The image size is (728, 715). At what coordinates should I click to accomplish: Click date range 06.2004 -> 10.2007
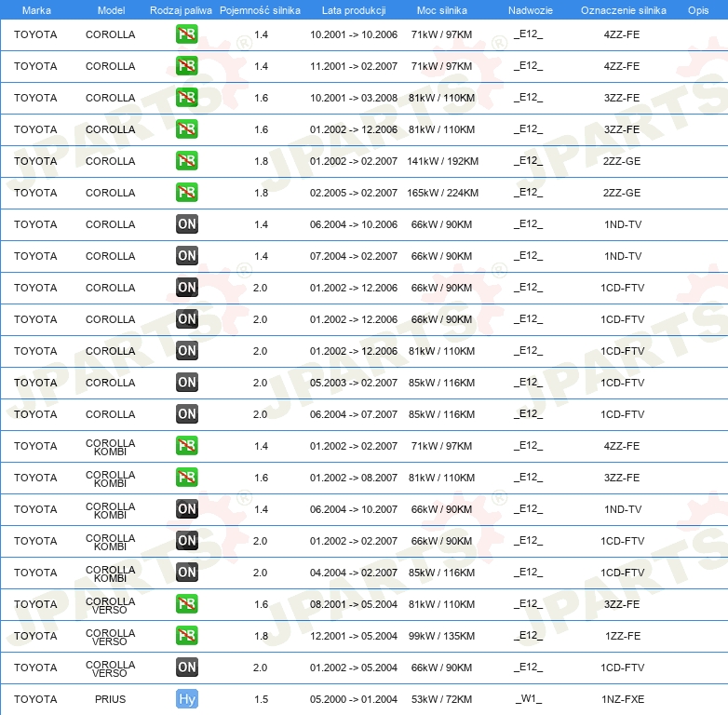[354, 509]
